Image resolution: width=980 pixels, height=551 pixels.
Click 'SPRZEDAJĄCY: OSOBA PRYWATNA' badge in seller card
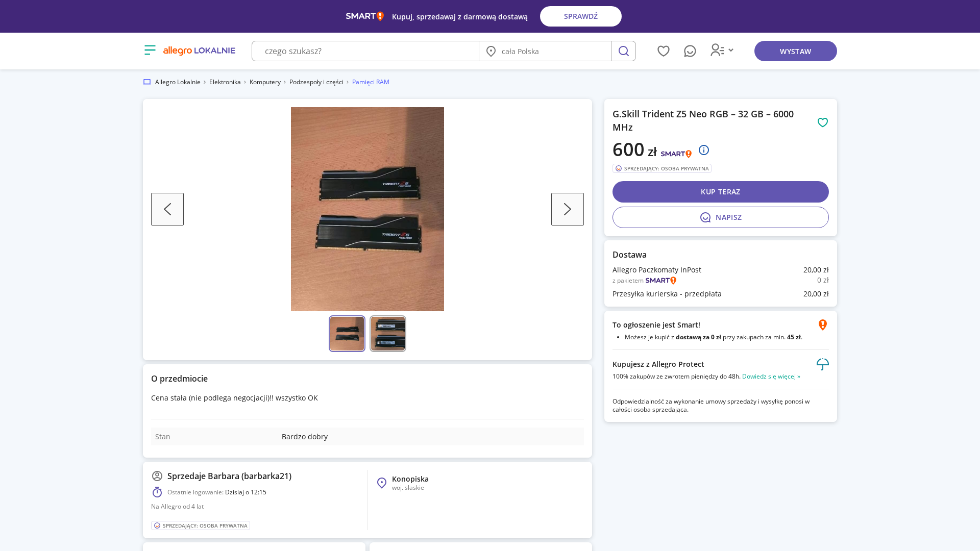(x=201, y=525)
